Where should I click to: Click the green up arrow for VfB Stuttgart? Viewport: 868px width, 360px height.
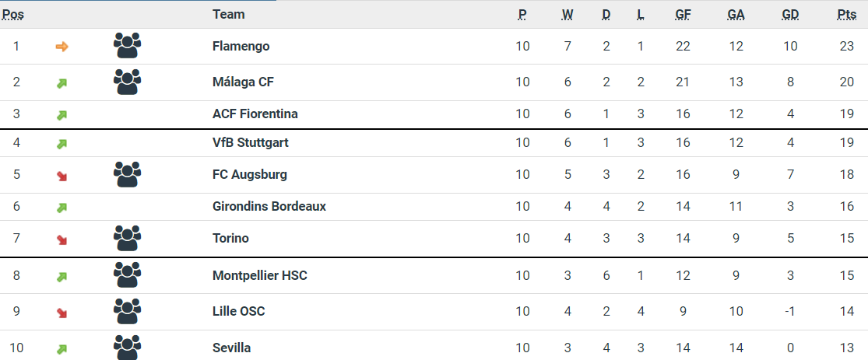tap(62, 144)
